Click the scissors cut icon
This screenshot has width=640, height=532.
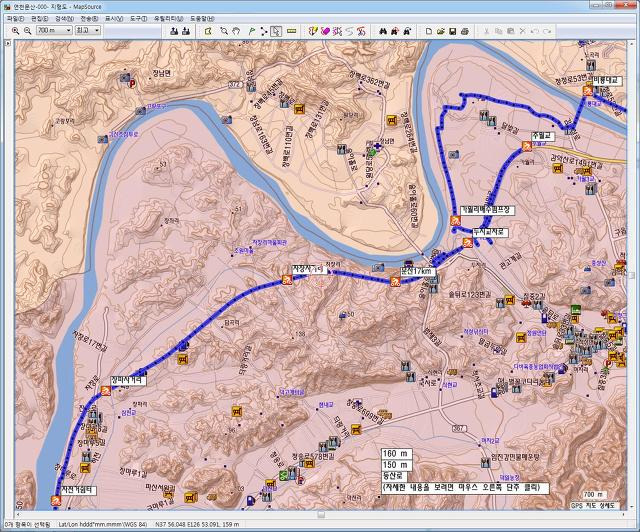tap(486, 31)
